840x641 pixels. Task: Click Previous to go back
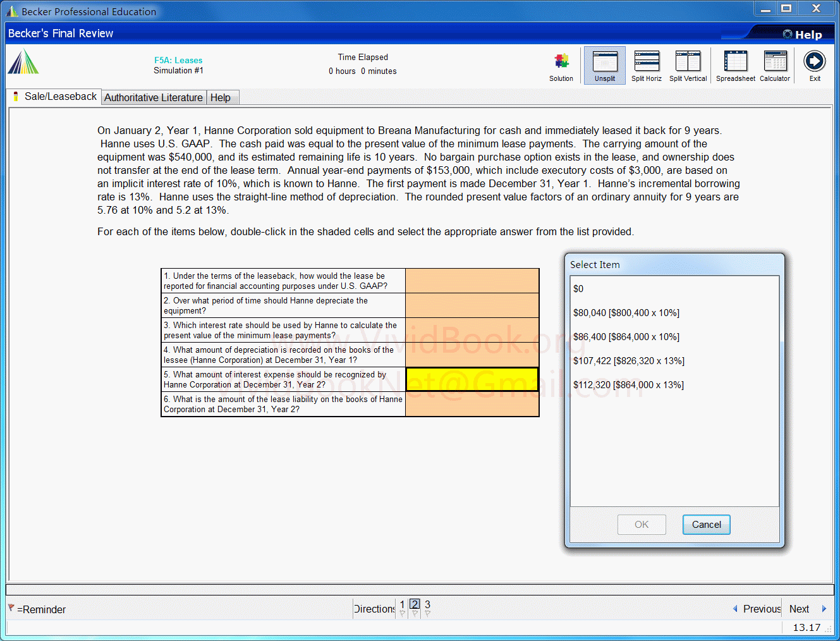coord(762,609)
